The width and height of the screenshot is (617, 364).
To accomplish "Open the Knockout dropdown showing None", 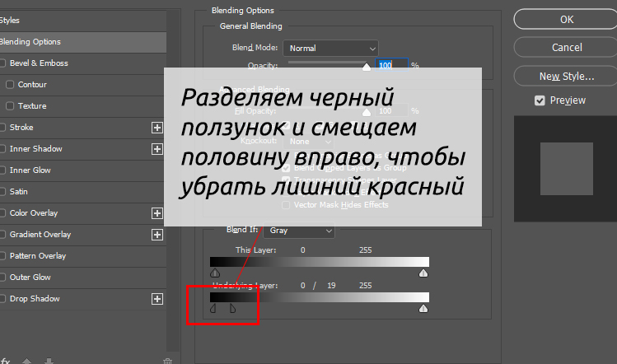I will click(309, 142).
